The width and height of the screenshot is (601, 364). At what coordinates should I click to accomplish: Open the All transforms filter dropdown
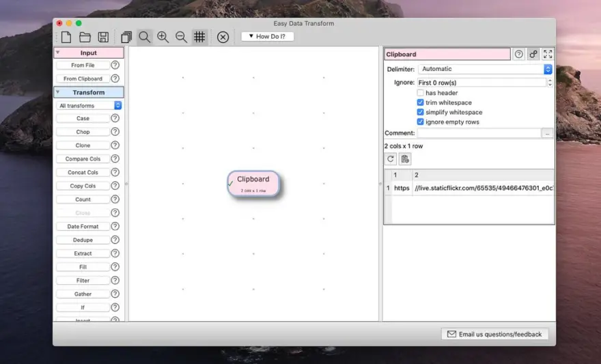(x=89, y=105)
